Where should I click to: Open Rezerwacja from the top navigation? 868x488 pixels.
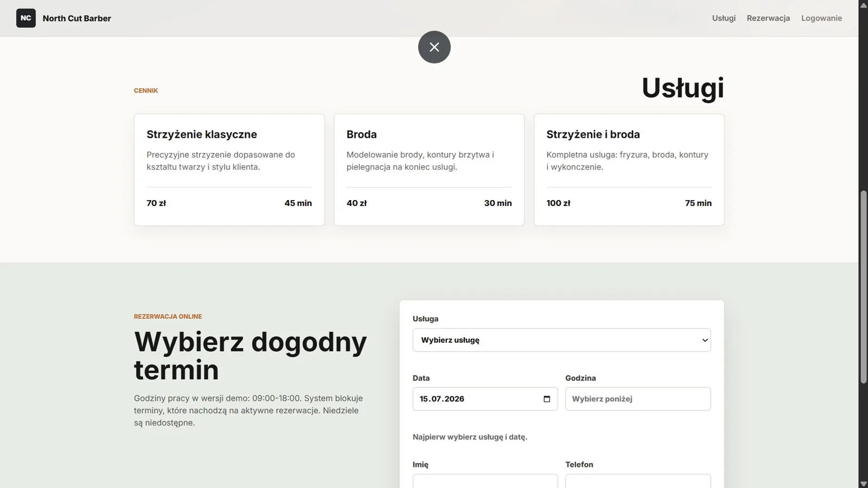[x=768, y=18]
